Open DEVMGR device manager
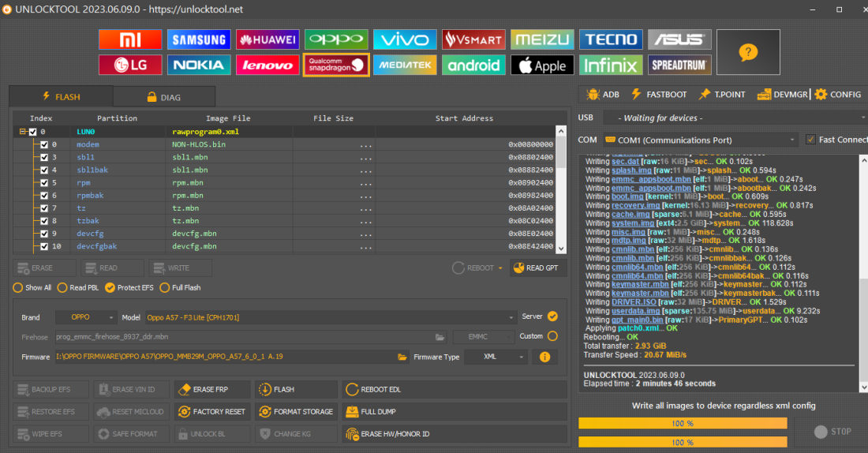This screenshot has width=868, height=453. pyautogui.click(x=782, y=94)
